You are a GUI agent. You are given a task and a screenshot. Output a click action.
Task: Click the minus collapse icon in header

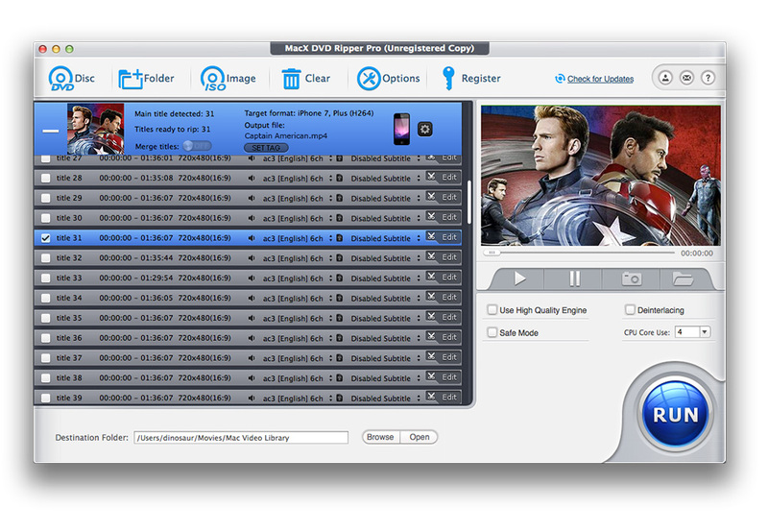pyautogui.click(x=51, y=131)
